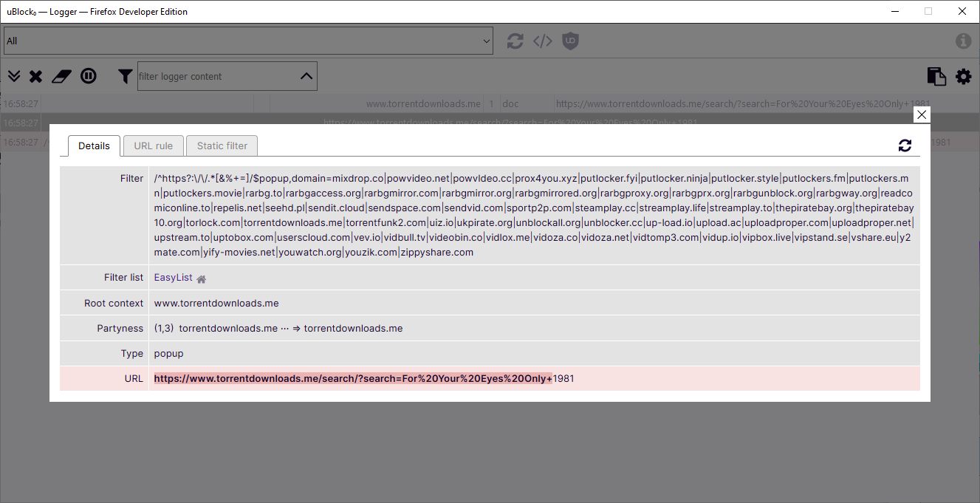980x503 pixels.
Task: Click the home icon beside EasyList
Action: tap(202, 278)
